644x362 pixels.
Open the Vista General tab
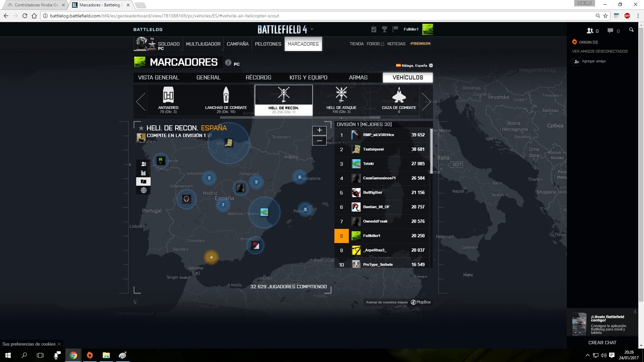158,77
